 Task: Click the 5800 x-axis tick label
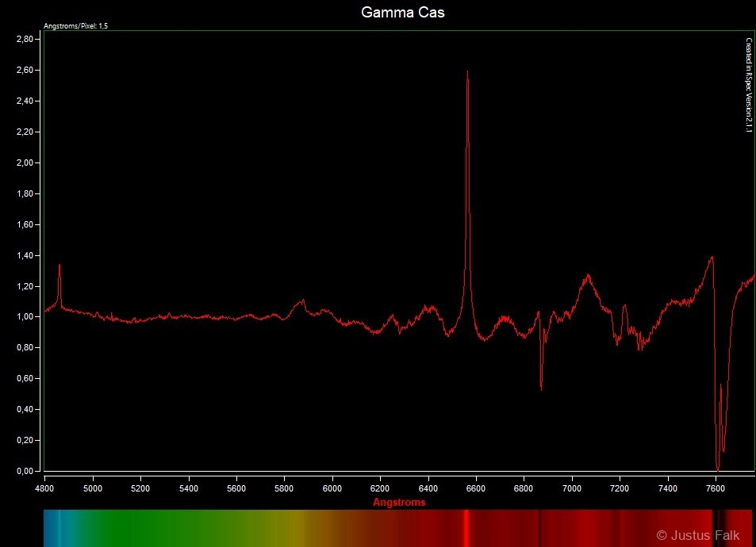[x=284, y=488]
